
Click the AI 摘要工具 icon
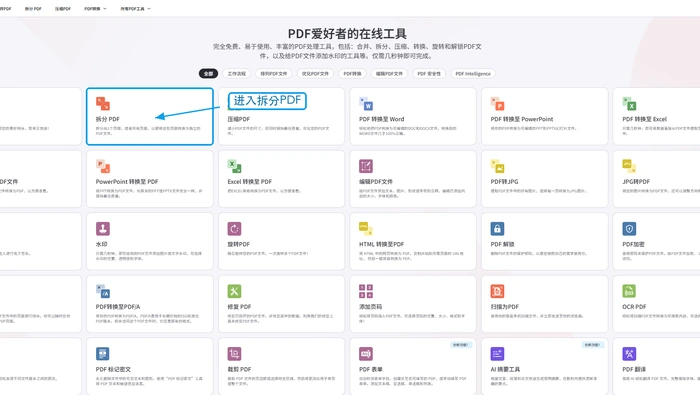coord(497,353)
